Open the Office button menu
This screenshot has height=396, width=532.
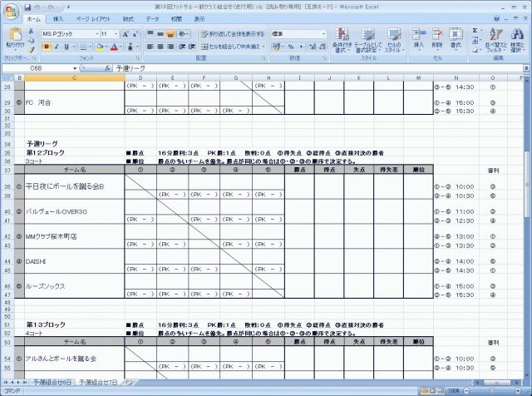pyautogui.click(x=10, y=10)
